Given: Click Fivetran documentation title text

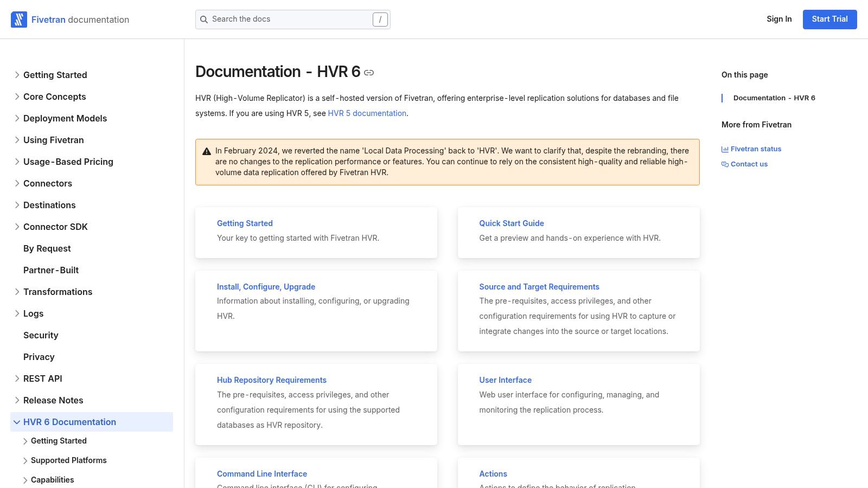Looking at the screenshot, I should (80, 20).
